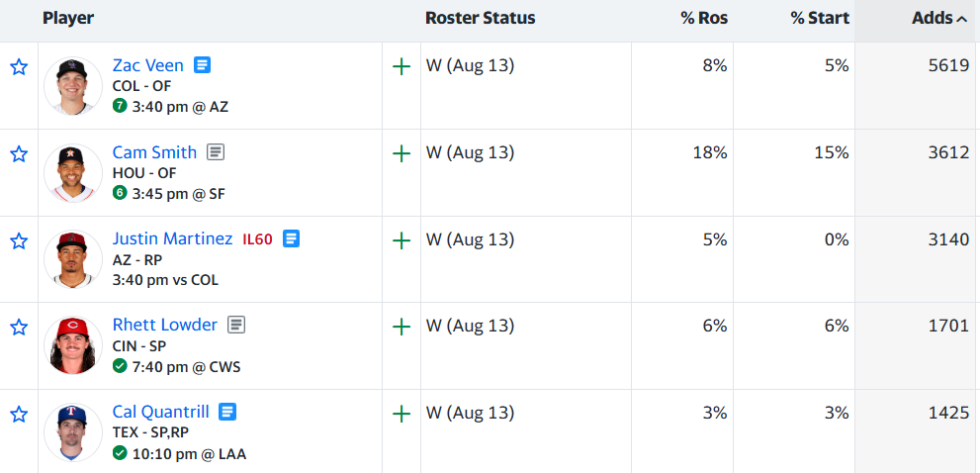Image resolution: width=980 pixels, height=473 pixels.
Task: Click Cal Quantrill's headshot thumbnail
Action: [73, 432]
